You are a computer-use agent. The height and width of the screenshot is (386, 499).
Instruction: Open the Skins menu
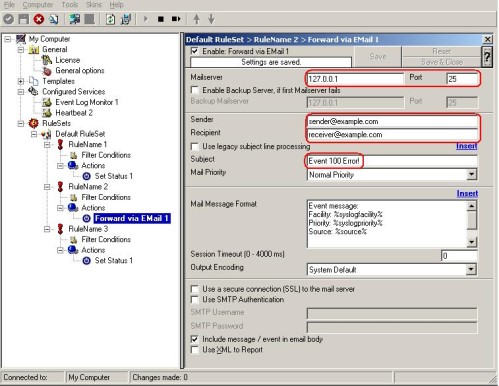pos(94,5)
